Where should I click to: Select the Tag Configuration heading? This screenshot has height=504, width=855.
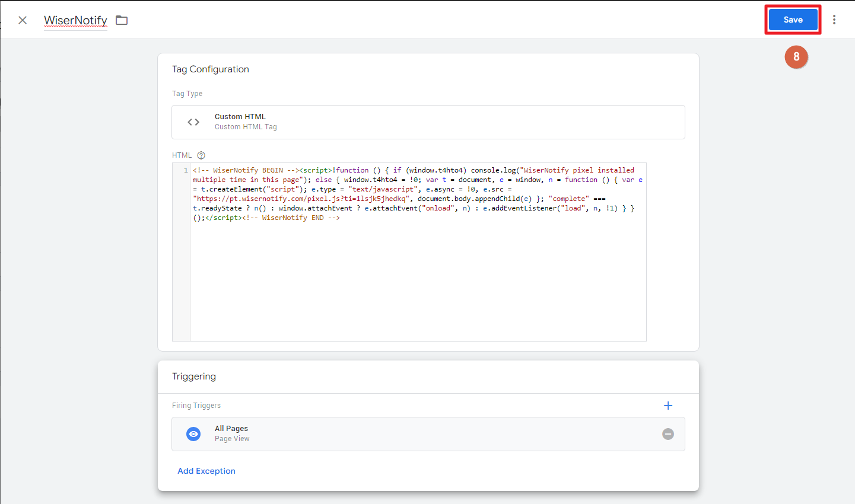click(x=211, y=69)
